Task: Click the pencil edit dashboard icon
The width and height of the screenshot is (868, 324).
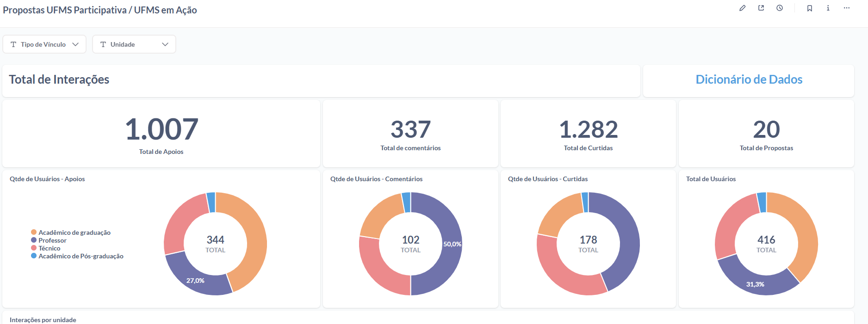Action: pos(742,8)
